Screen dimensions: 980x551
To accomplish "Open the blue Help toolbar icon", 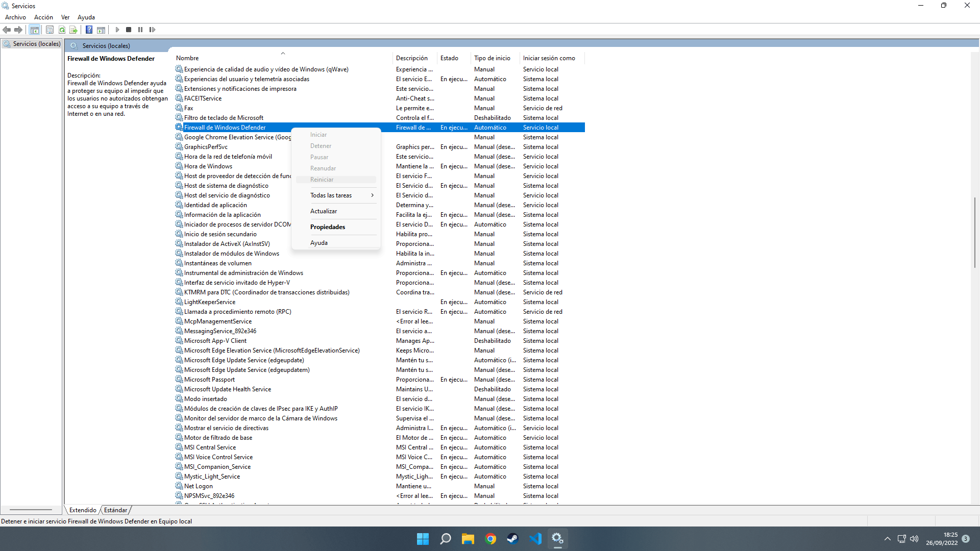I will coord(89,30).
